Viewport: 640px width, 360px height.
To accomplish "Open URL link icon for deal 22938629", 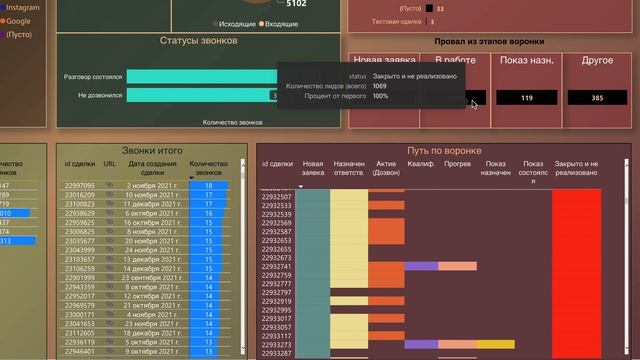I will pos(109,213).
